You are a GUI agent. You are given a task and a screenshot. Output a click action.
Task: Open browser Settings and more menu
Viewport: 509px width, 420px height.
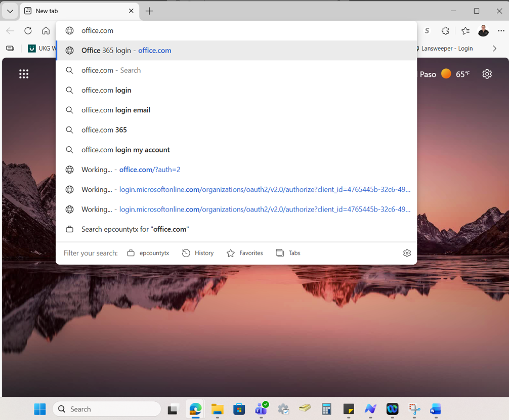point(501,31)
